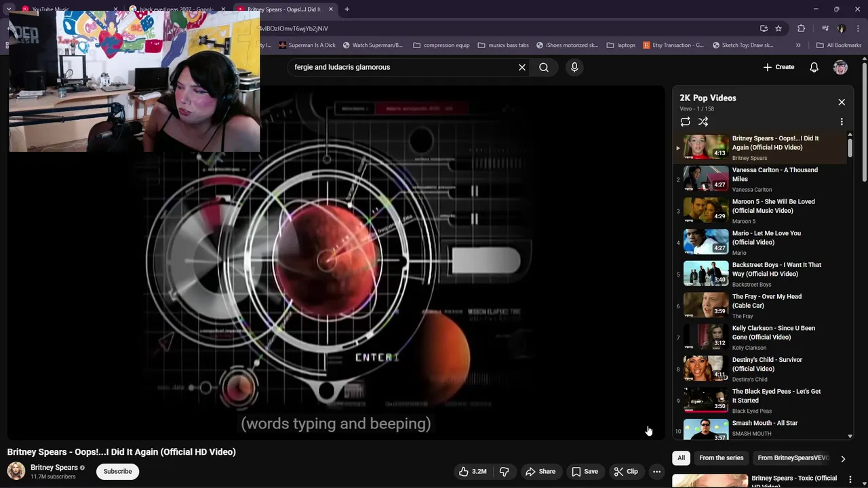Close the Britney Spears browser tab
The image size is (868, 488).
pyautogui.click(x=331, y=9)
